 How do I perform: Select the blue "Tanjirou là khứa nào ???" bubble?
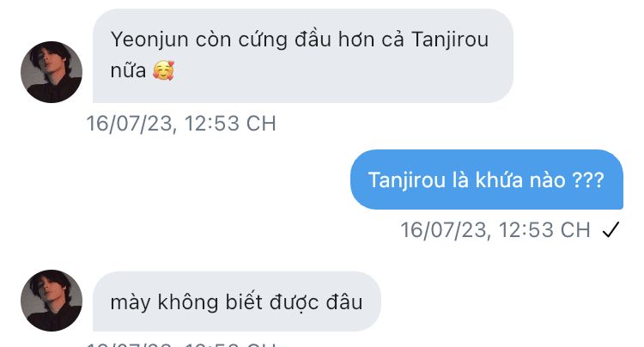487,180
